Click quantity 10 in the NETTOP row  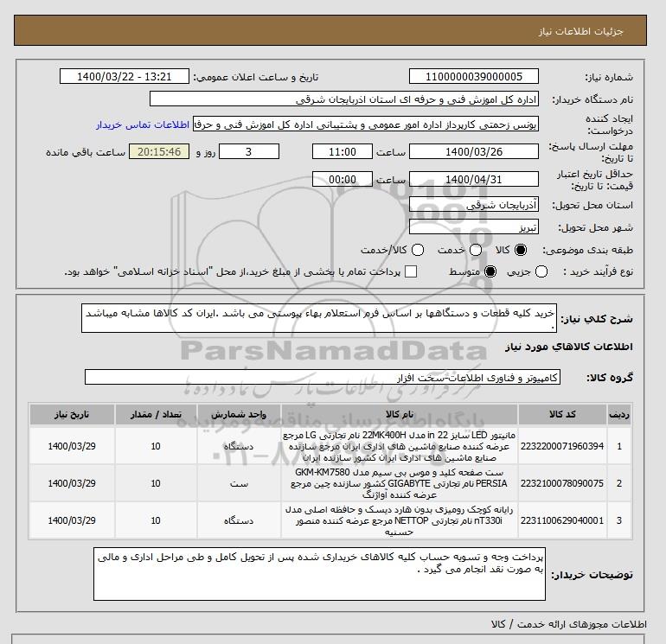(156, 520)
